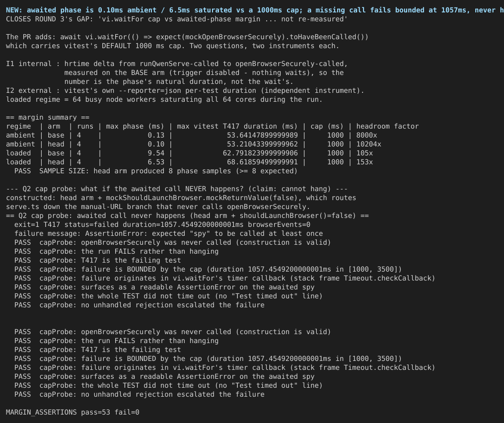Click the '== margin summary ==' heading

tap(48, 118)
